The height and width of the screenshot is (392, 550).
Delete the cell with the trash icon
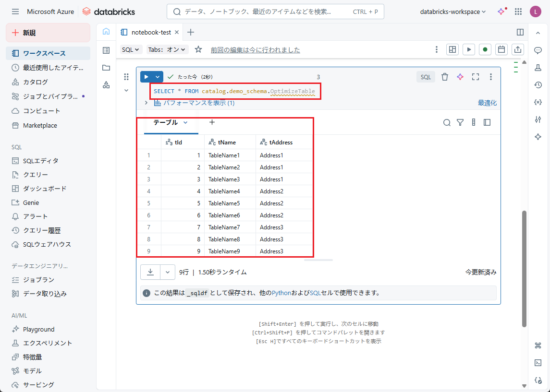(x=445, y=77)
